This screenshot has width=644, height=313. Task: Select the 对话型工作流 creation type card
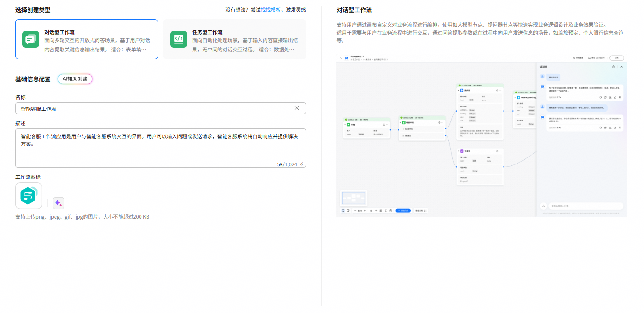click(x=87, y=39)
